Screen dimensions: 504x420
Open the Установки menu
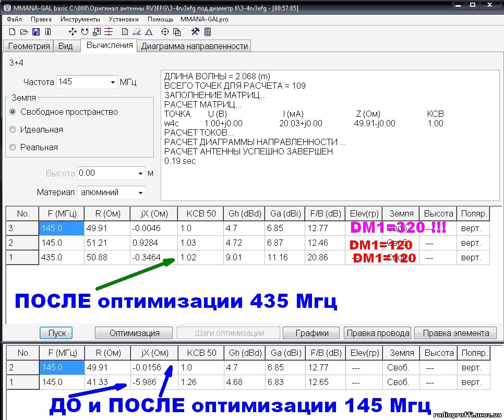(x=124, y=19)
